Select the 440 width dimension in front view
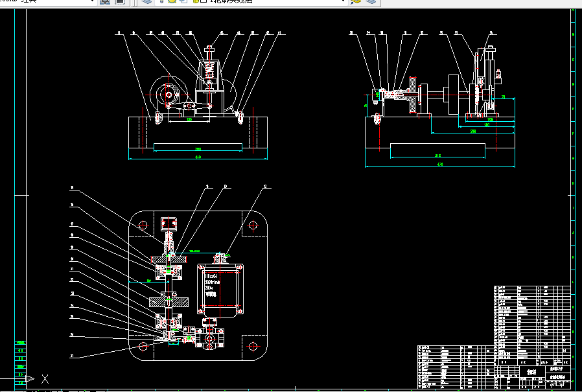This screenshot has height=392, width=582. coord(198,157)
